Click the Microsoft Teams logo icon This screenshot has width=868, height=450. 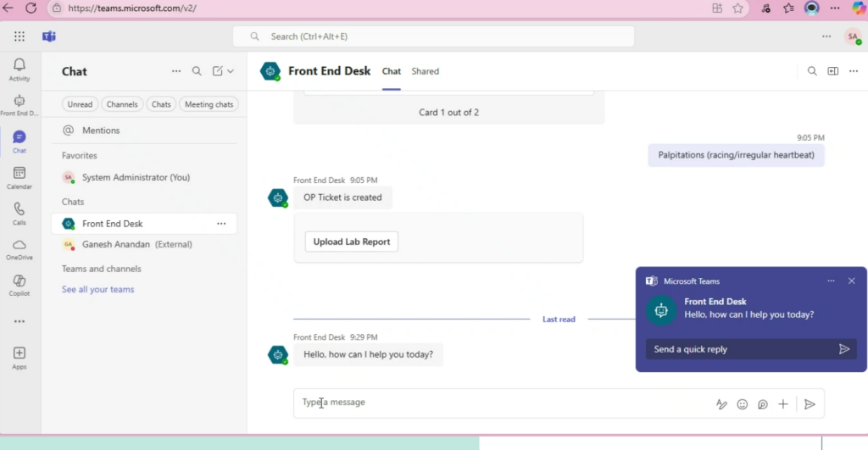click(x=49, y=36)
